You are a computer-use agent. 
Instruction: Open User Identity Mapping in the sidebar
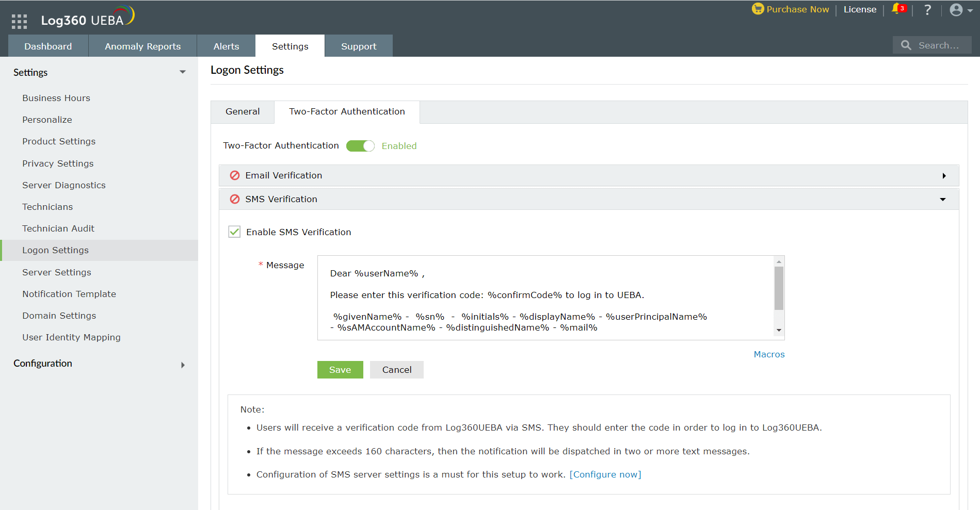[71, 337]
